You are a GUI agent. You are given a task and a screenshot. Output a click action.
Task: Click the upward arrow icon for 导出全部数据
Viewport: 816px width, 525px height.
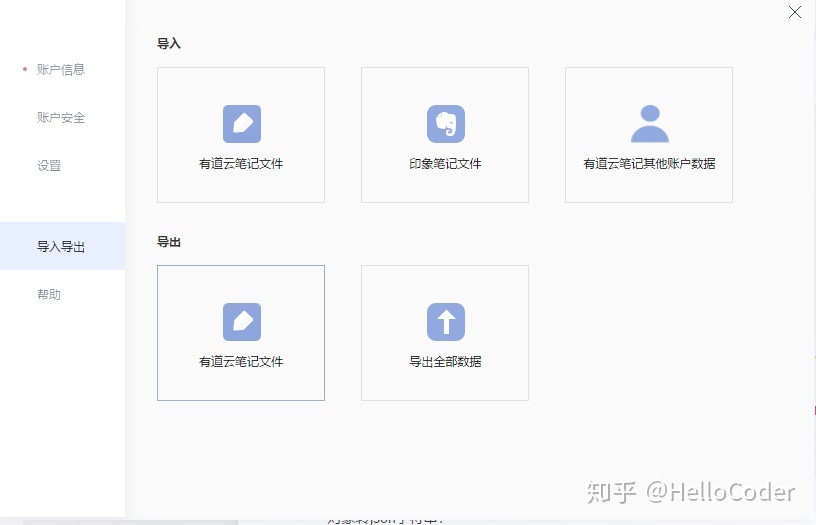pos(446,322)
